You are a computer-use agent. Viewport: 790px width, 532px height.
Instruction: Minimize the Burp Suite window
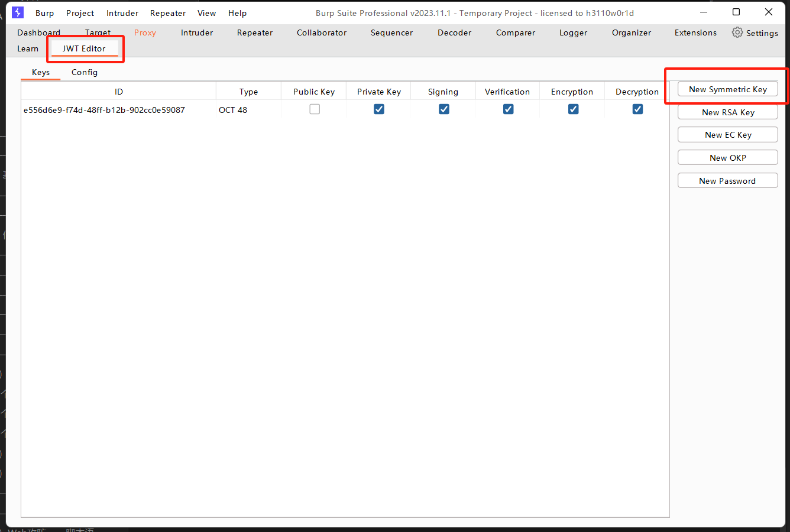(x=704, y=12)
